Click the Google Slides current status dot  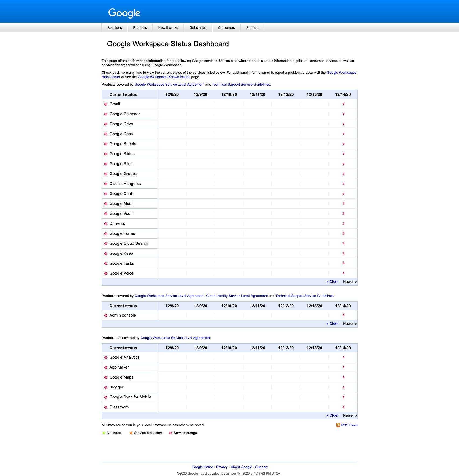click(106, 154)
